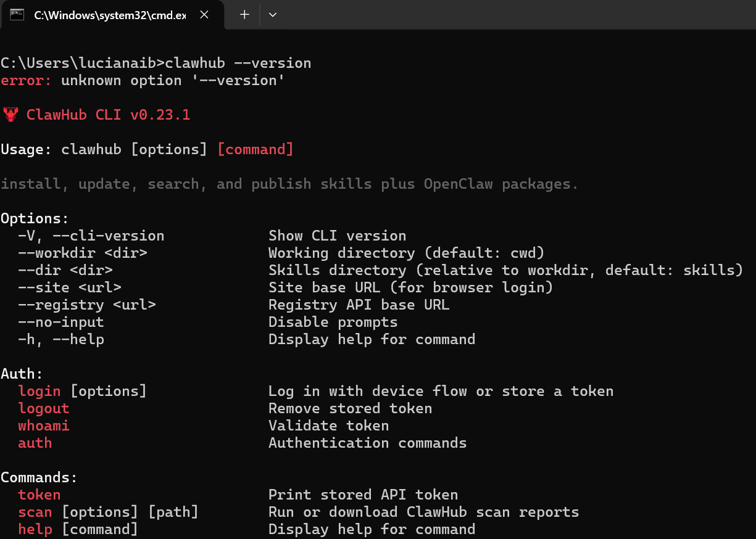Click 'Validate token' description
The image size is (756, 539).
[329, 426]
